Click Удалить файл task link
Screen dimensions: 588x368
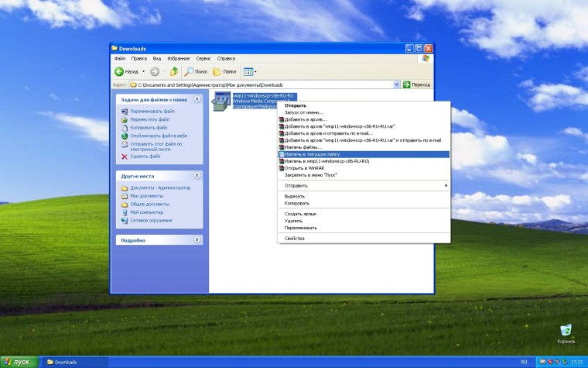click(145, 156)
